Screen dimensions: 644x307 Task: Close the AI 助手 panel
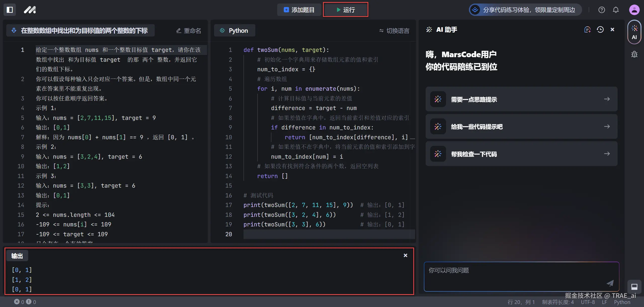point(612,30)
